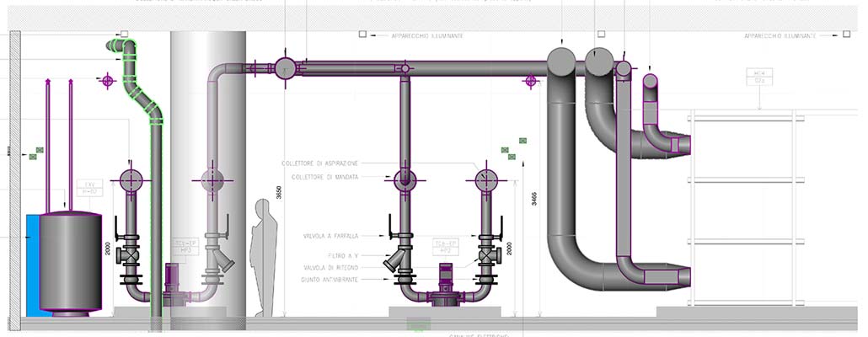
Task: Click square marker left of center APPARECCHIO ILLUMINANTE
Action: [362, 35]
